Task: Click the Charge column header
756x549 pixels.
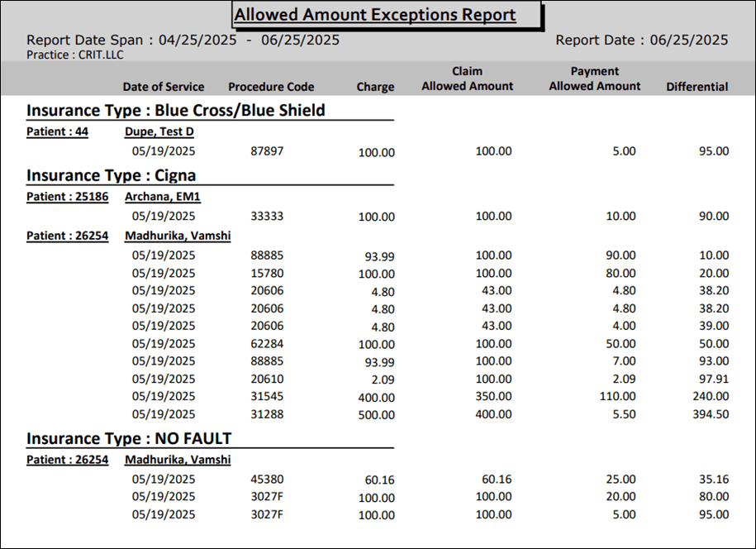Action: click(375, 87)
